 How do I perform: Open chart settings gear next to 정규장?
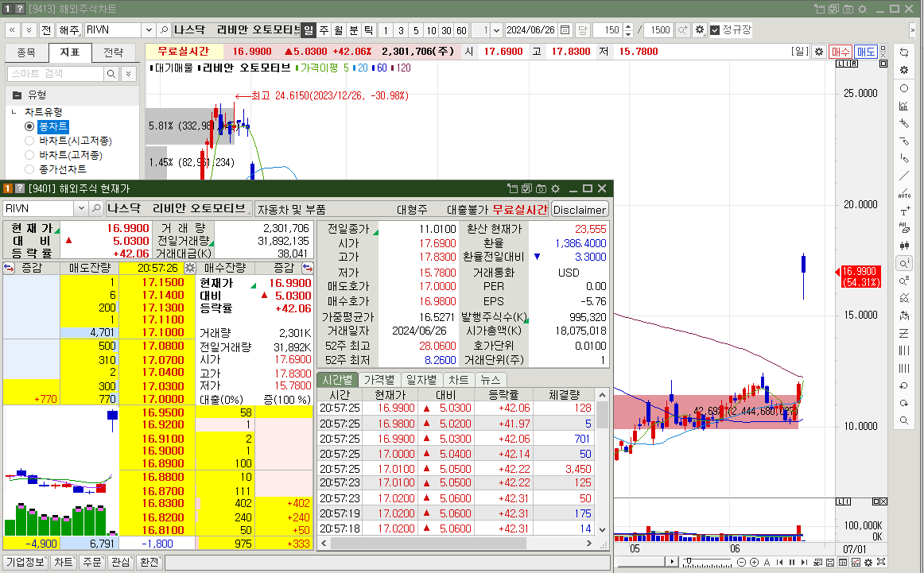(700, 30)
